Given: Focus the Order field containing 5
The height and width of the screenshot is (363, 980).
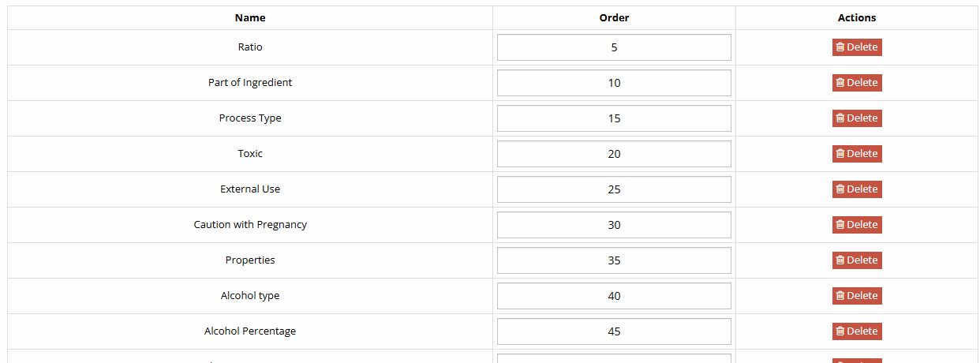Looking at the screenshot, I should [x=614, y=47].
